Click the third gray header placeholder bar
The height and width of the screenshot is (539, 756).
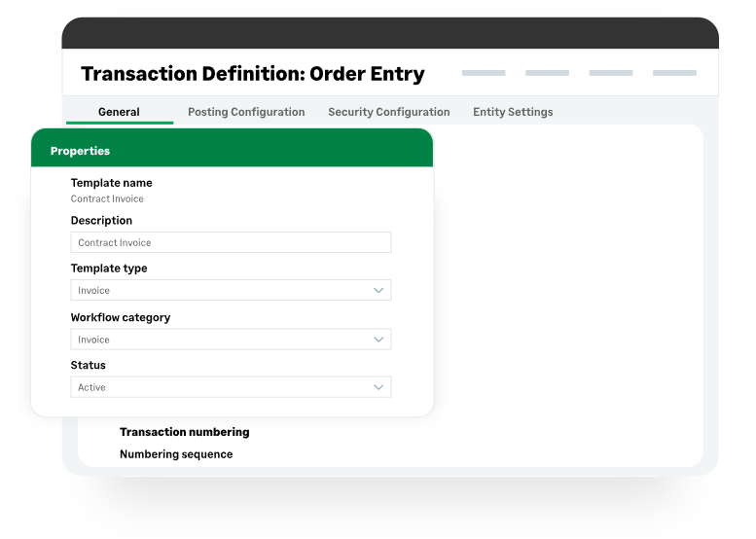(x=611, y=73)
